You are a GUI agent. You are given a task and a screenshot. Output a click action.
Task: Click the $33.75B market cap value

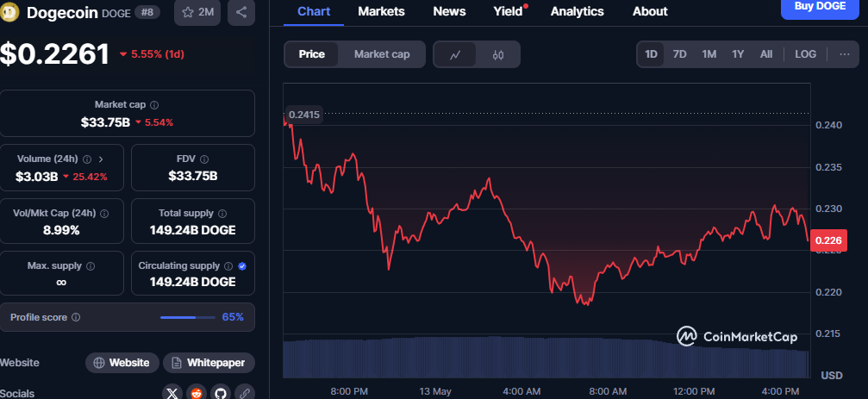click(x=105, y=122)
